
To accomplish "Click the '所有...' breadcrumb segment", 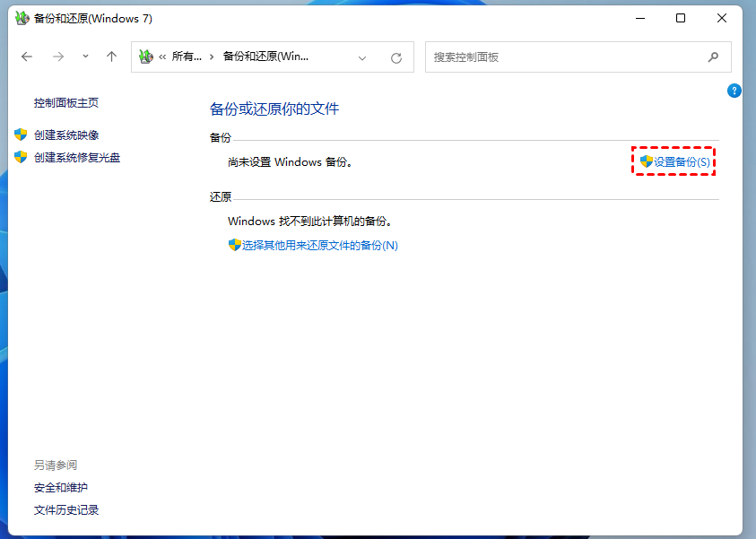I will 187,57.
